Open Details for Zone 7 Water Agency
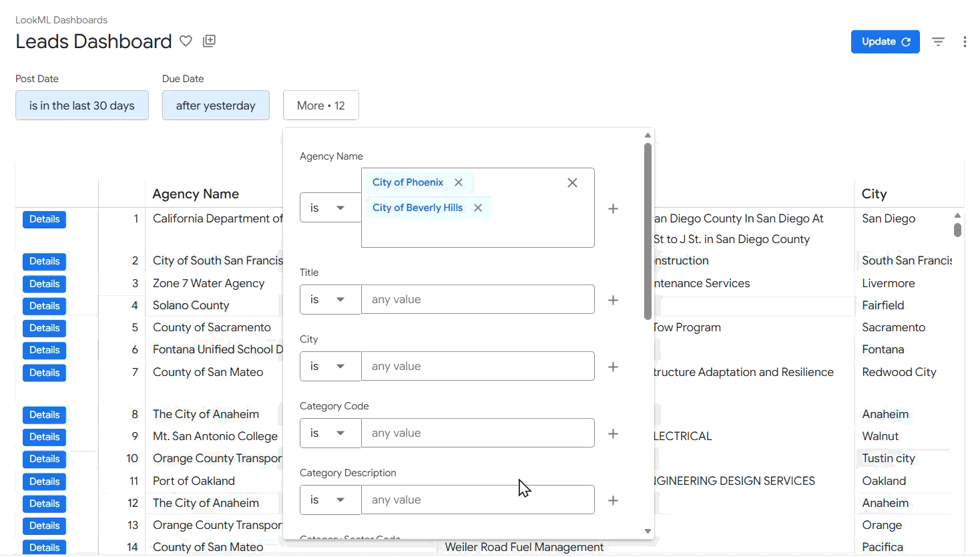The height and width of the screenshot is (557, 980). [x=45, y=284]
